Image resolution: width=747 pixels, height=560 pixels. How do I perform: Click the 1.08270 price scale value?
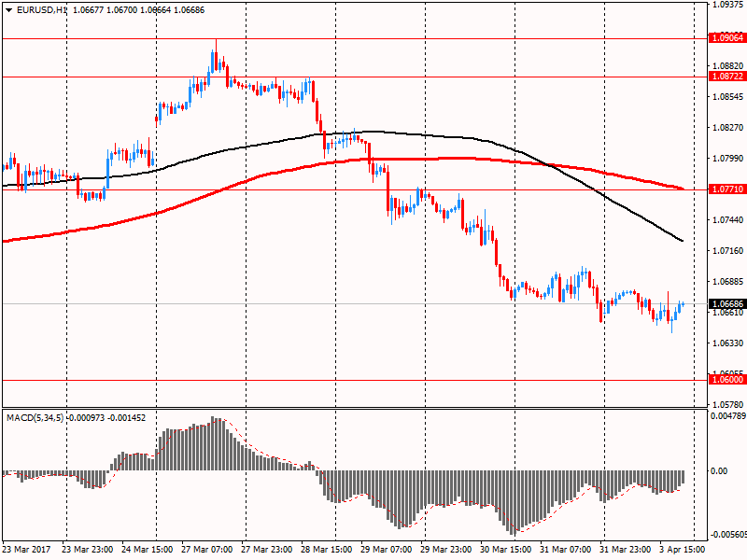coord(728,127)
